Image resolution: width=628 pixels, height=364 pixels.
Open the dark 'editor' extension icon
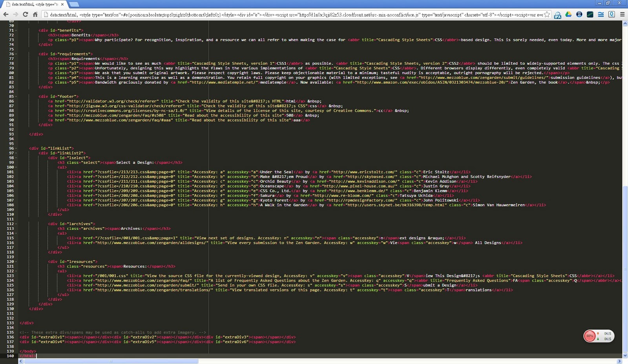(590, 15)
